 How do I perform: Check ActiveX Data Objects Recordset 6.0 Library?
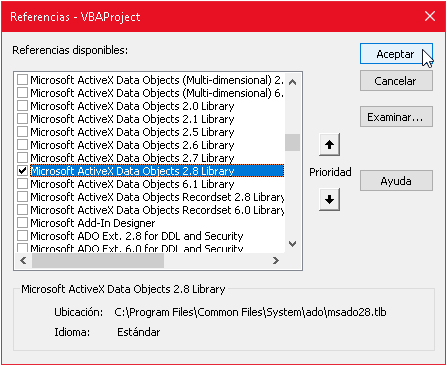point(22,210)
